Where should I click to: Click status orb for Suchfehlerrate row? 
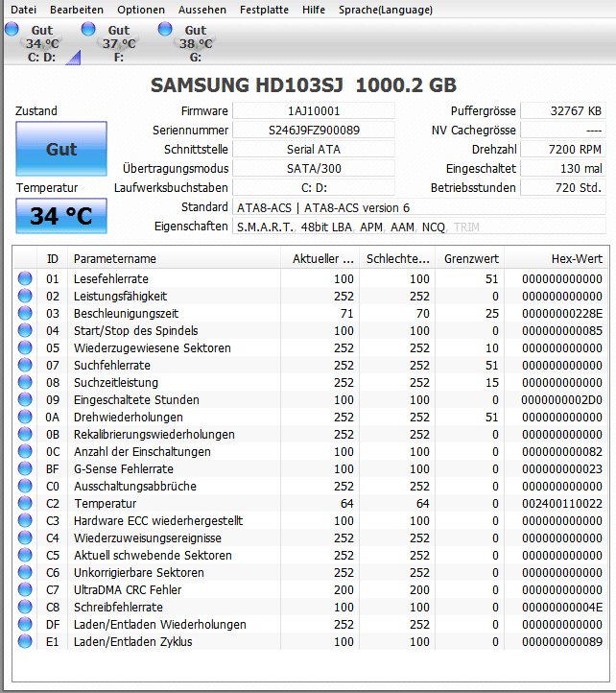[25, 365]
